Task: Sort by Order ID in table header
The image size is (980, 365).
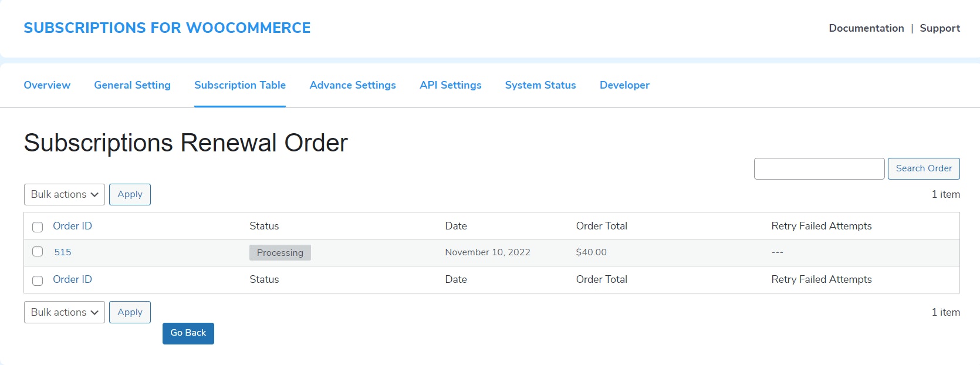Action: (x=72, y=226)
